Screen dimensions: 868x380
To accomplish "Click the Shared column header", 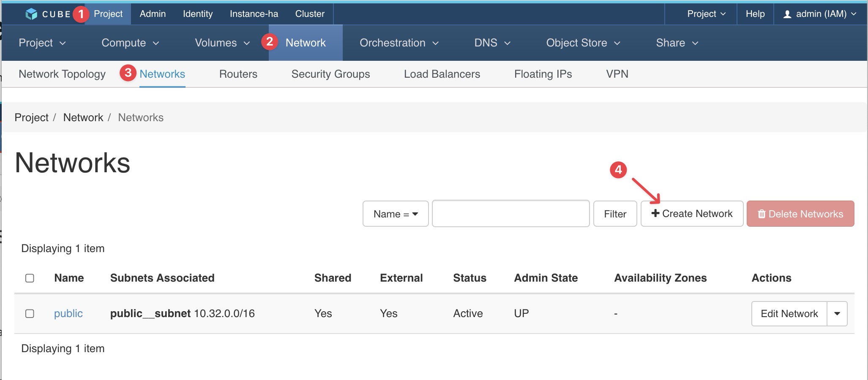I will [333, 278].
